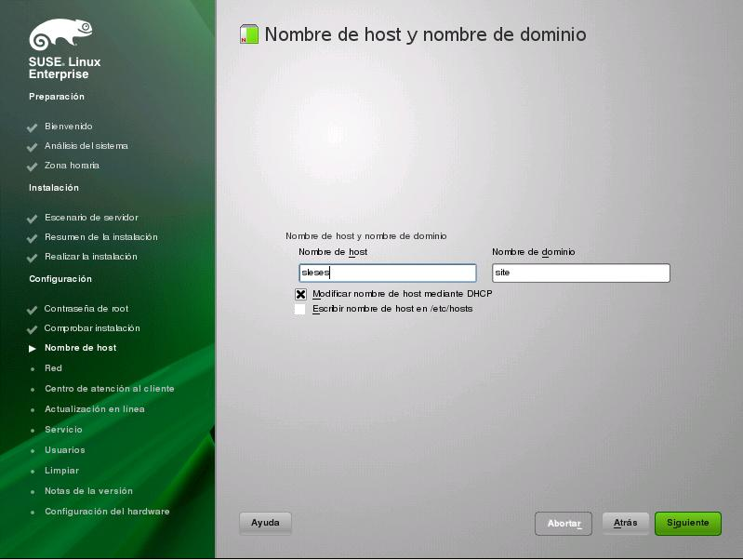Click the Nombre de dominio field label
The image size is (743, 560).
click(534, 252)
